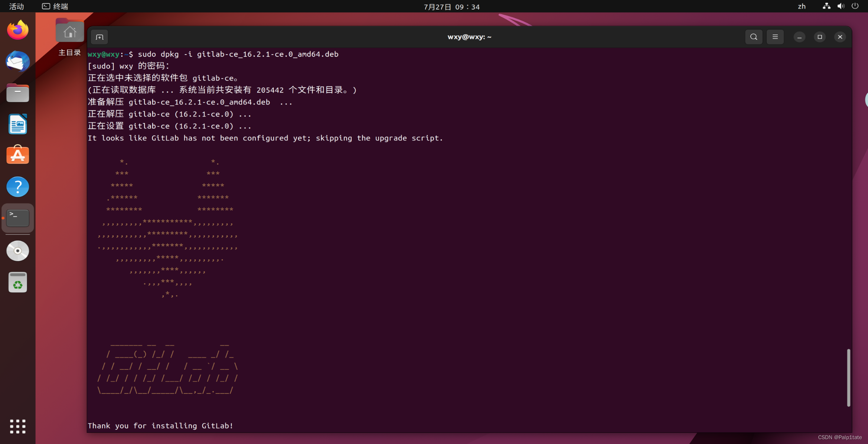Open the zh input source menu

(802, 6)
